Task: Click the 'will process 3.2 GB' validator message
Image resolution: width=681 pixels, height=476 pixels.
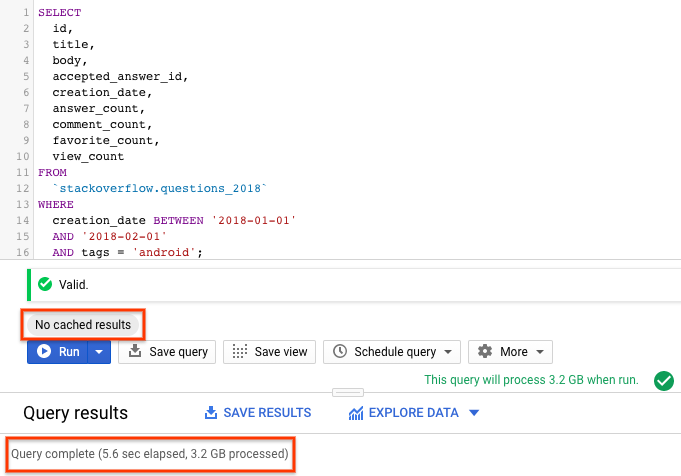Action: [530, 380]
